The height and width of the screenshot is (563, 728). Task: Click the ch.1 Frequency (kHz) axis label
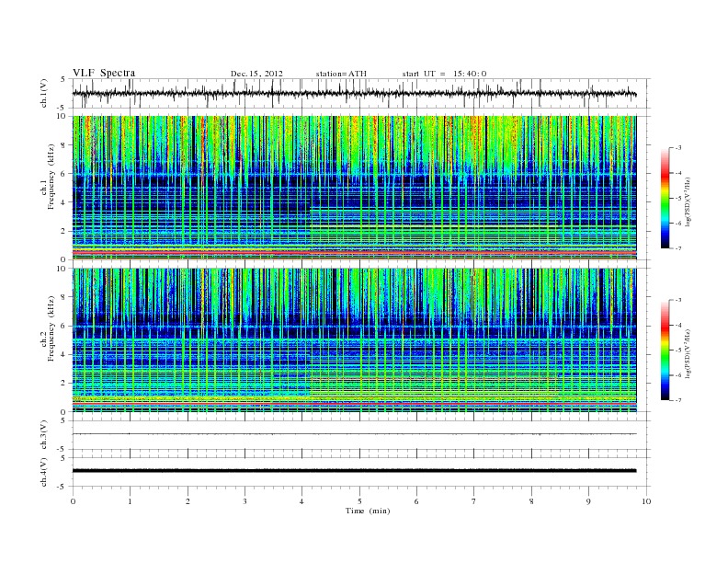(48, 177)
